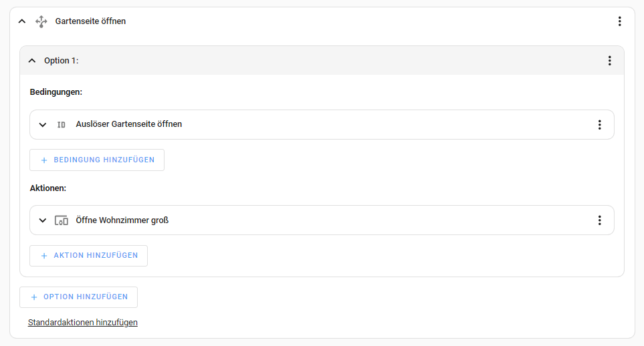
Task: Click the device icon beside Öffne Wohnzimmer
Action: click(x=62, y=220)
